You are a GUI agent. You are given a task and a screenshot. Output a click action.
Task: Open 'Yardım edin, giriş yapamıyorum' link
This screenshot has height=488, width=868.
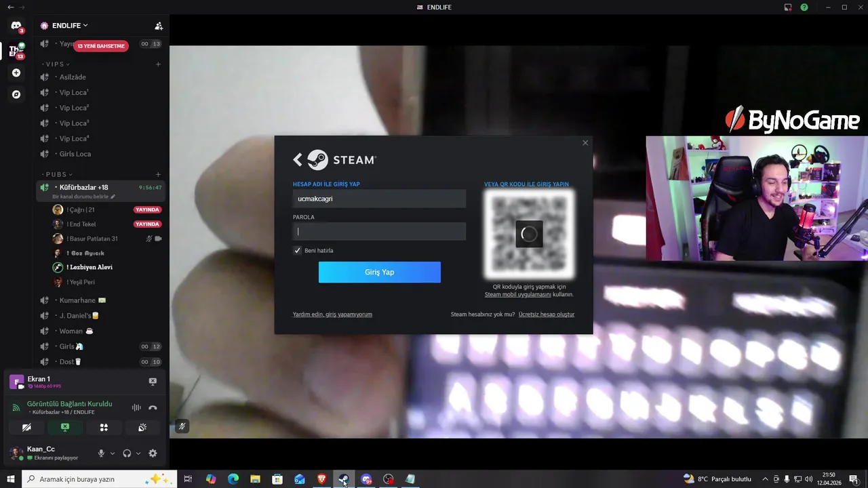point(332,314)
